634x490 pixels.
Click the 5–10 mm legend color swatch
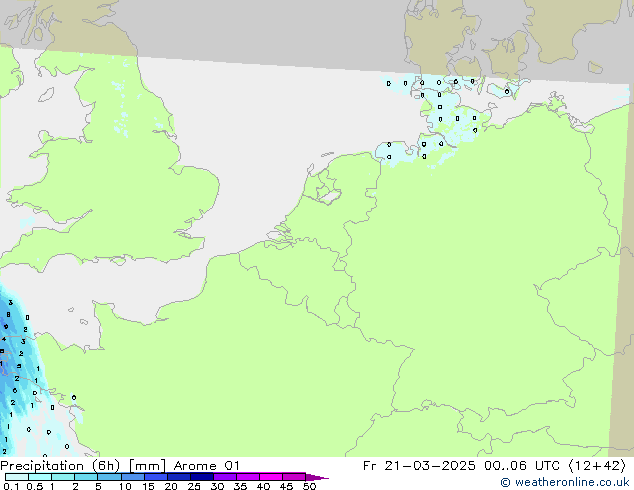[109, 477]
